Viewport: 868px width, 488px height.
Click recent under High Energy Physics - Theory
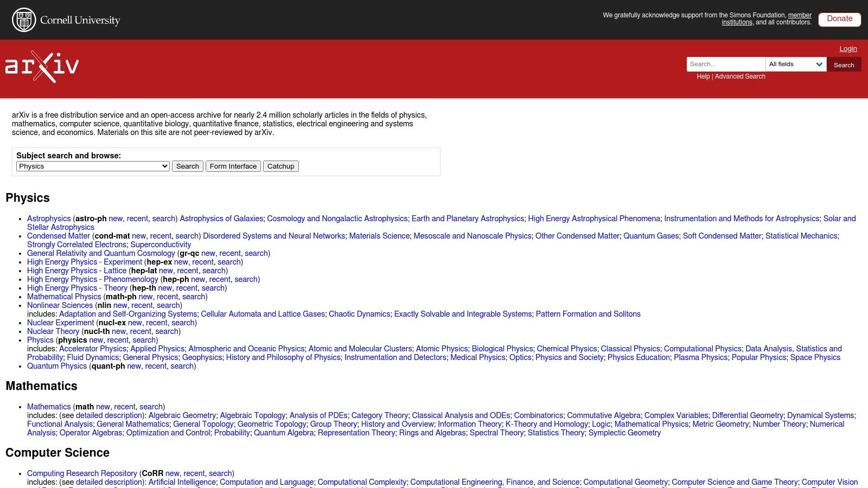coord(186,288)
